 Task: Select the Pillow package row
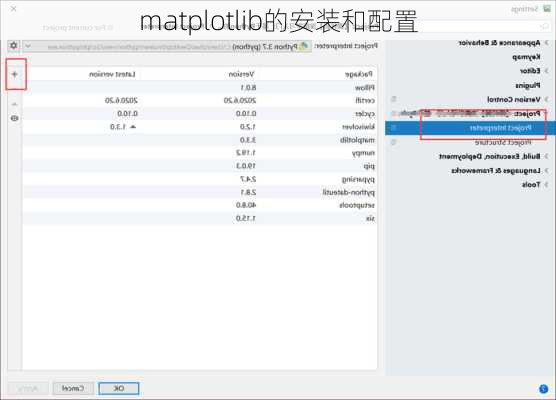click(199, 88)
